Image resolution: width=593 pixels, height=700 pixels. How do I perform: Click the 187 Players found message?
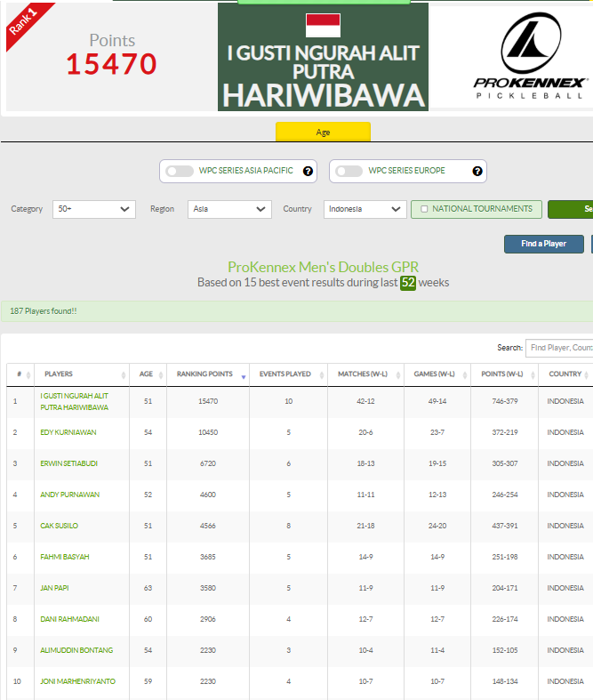coord(44,311)
